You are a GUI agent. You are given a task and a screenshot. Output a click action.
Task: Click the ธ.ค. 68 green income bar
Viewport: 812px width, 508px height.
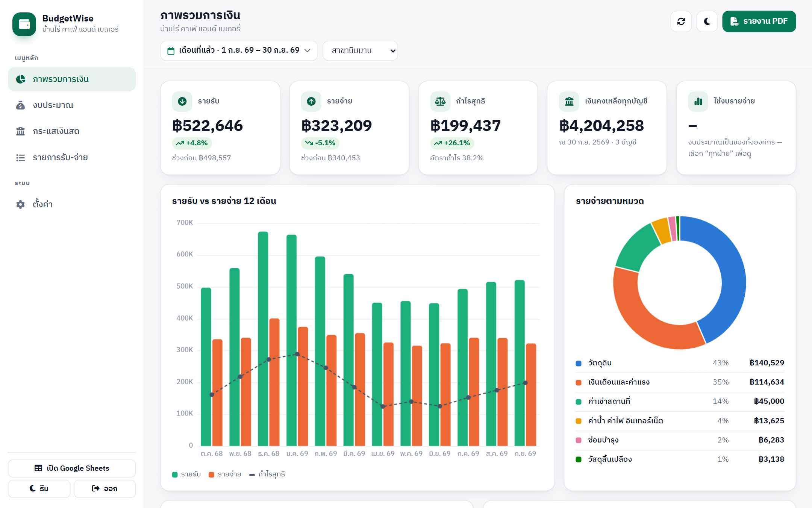(x=263, y=339)
